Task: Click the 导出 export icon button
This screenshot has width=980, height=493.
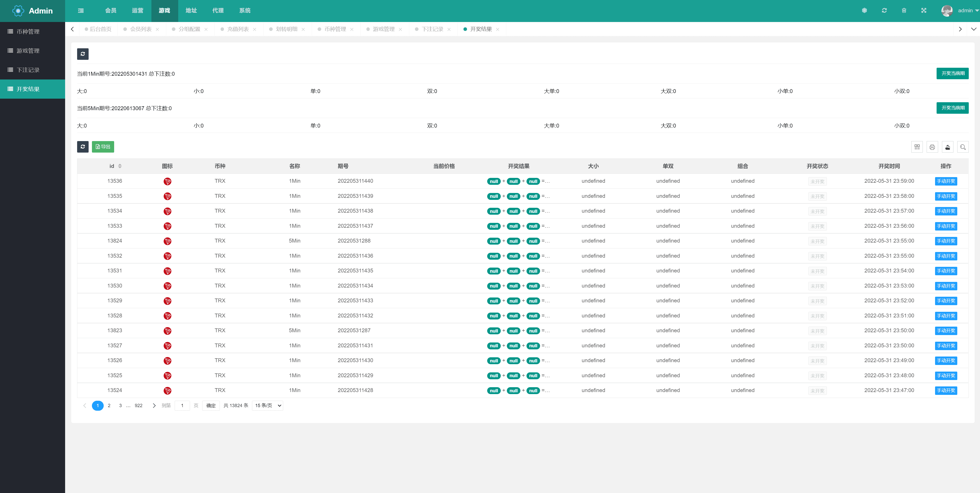Action: pos(102,146)
